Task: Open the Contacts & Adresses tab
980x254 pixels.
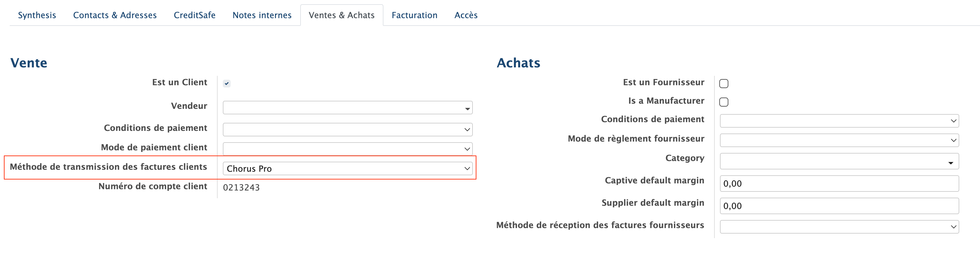Action: (x=115, y=15)
